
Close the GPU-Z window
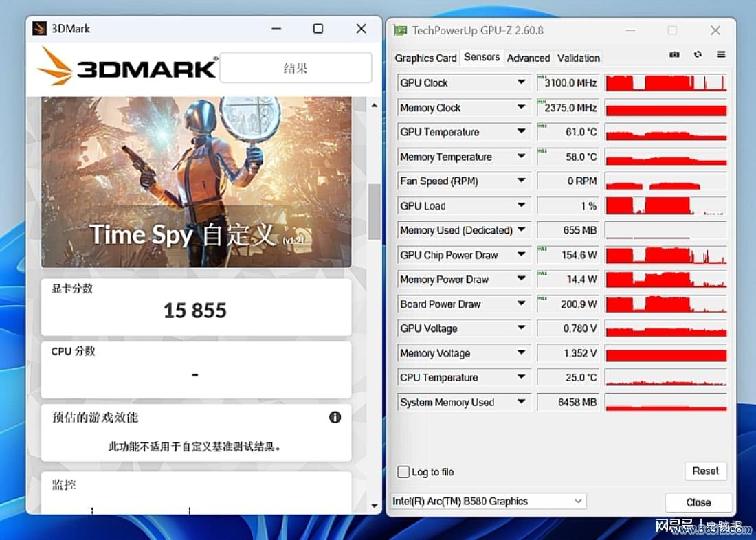tap(715, 31)
